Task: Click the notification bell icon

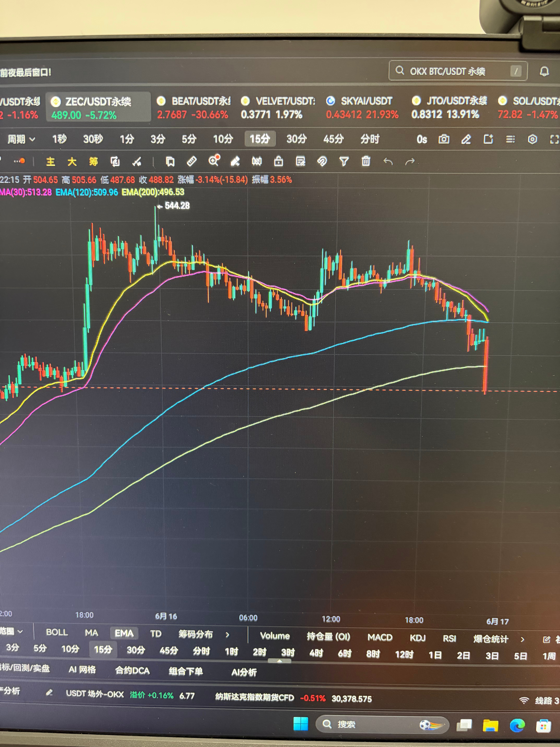Action: [x=544, y=71]
